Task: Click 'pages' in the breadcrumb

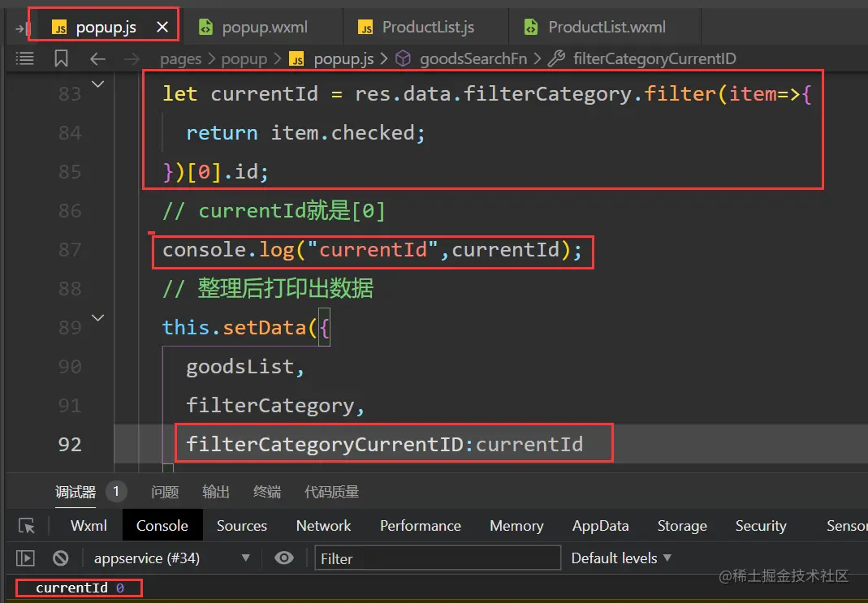Action: [x=180, y=58]
